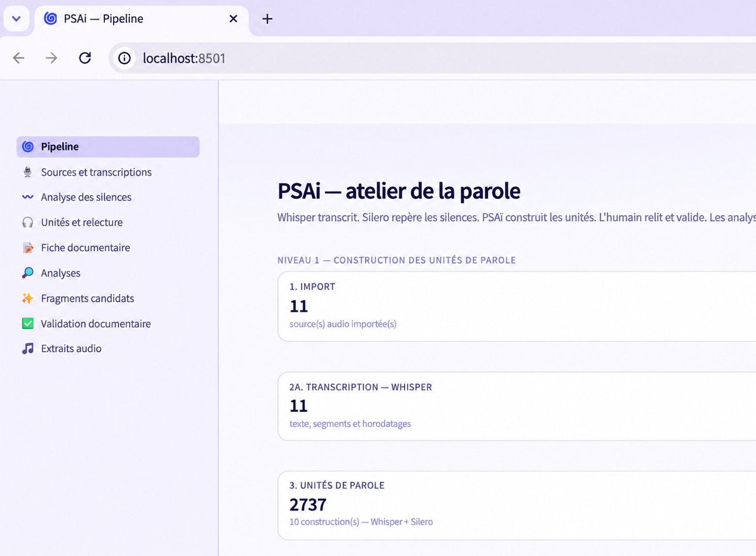The height and width of the screenshot is (556, 756).
Task: Click the value 2737
Action: point(308,504)
